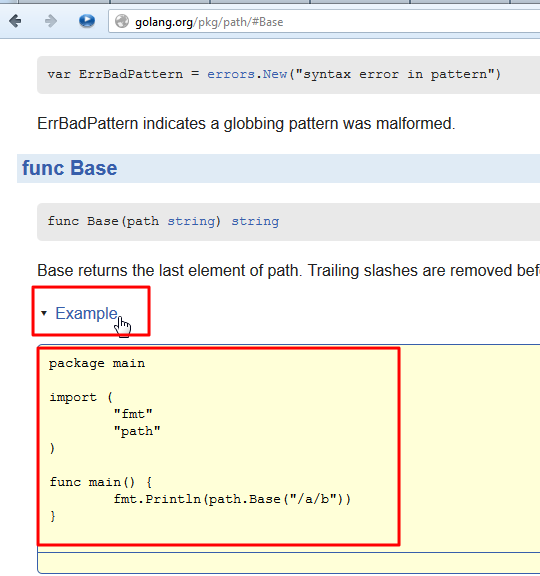Open the Example link
This screenshot has height=576, width=540.
point(86,313)
